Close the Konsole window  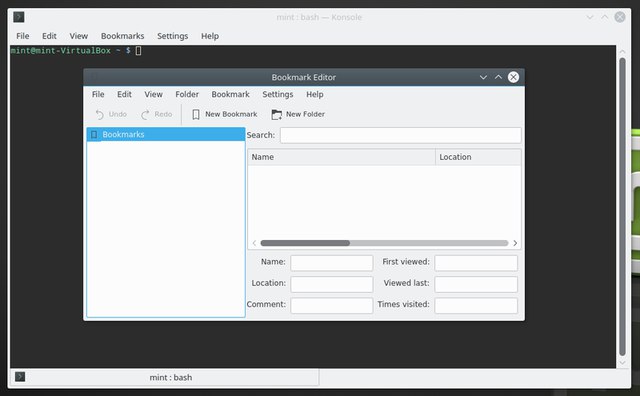[620, 17]
